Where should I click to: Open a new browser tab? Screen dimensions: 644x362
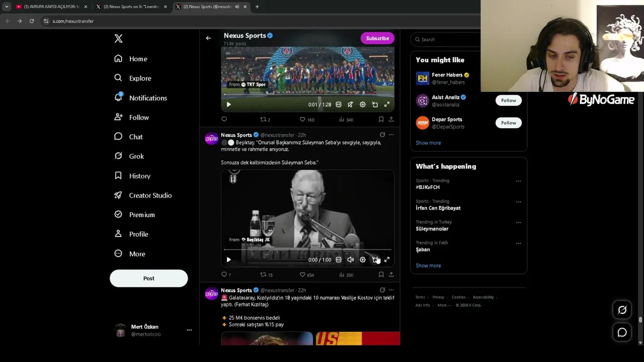click(x=257, y=7)
